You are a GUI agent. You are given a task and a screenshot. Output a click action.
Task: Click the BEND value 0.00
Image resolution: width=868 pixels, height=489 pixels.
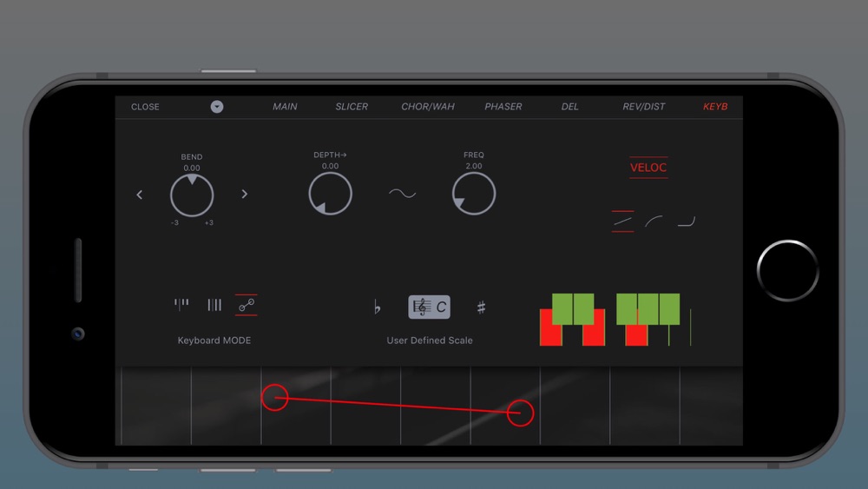tap(192, 168)
